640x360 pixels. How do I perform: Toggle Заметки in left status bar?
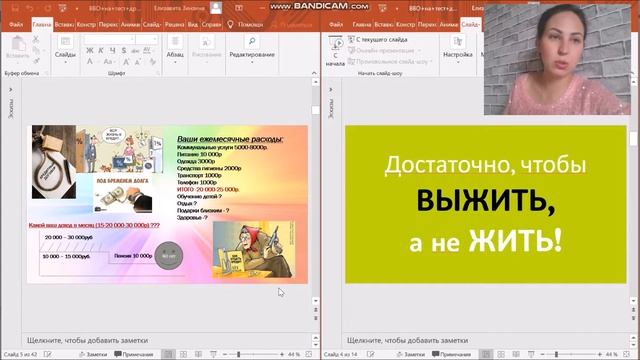[93, 354]
